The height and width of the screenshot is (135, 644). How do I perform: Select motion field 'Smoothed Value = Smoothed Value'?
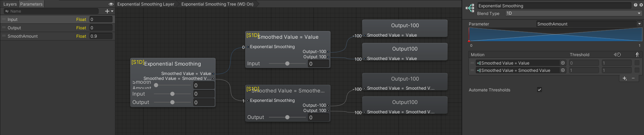point(518,70)
